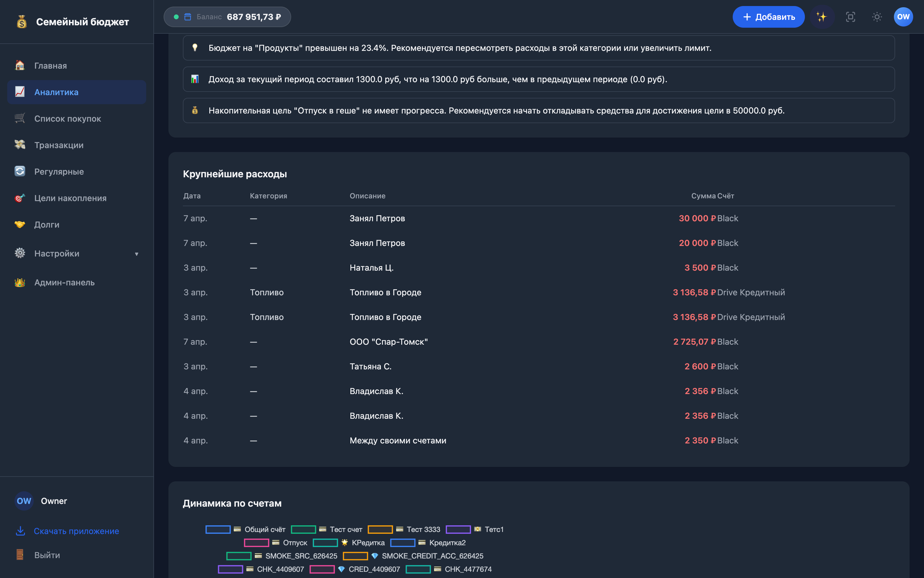Click the bar chart icon in income tip

[195, 79]
